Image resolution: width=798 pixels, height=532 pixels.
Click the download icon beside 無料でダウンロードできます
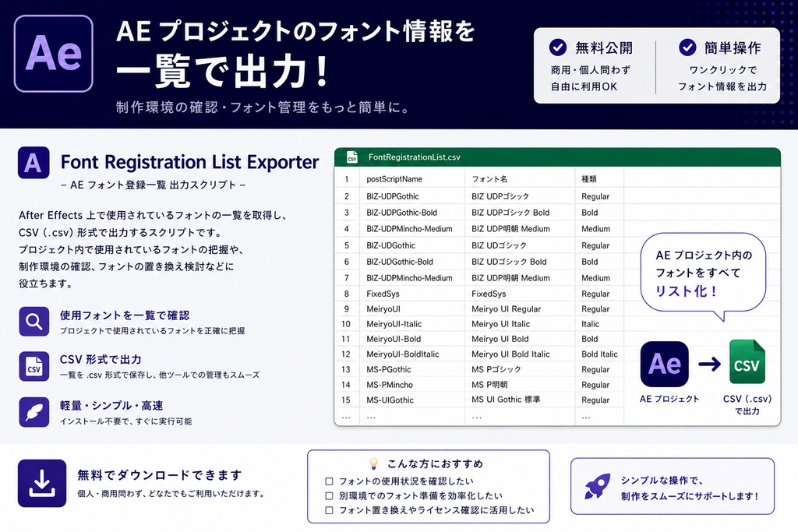[42, 483]
